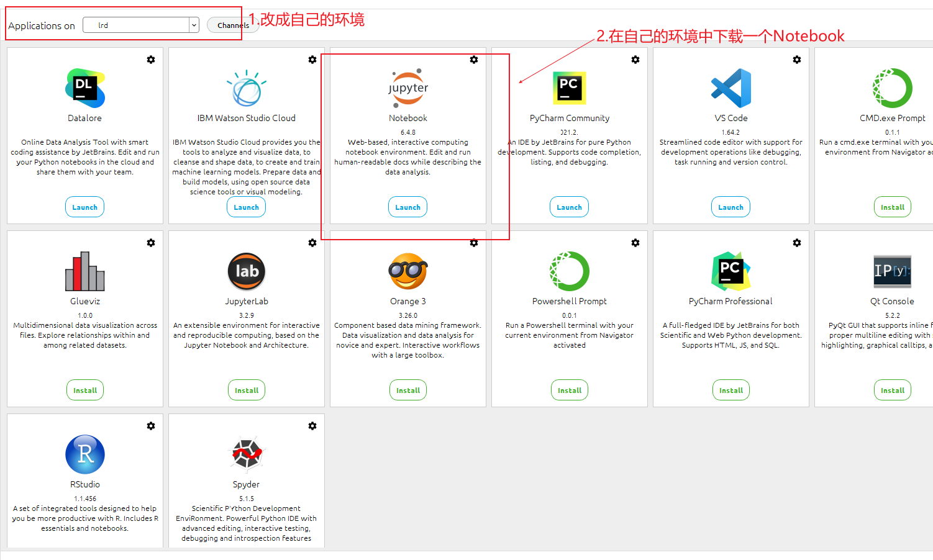933x560 pixels.
Task: Install Orange 3
Action: [x=408, y=391]
